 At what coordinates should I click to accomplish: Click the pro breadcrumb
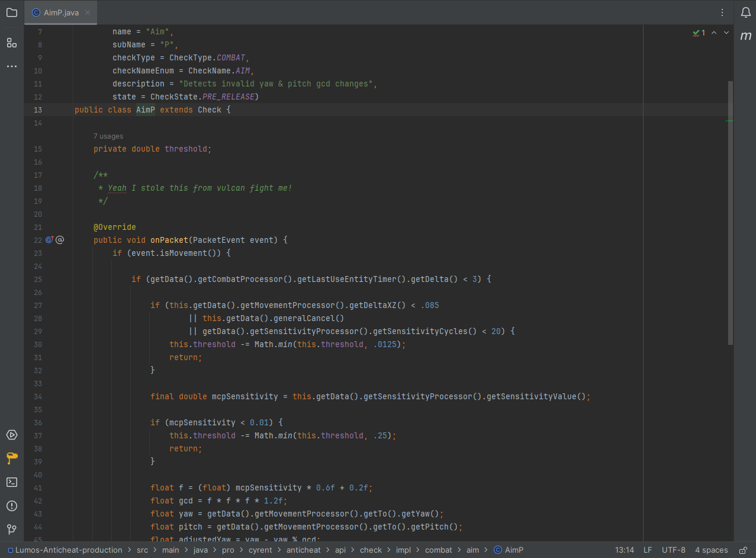click(x=228, y=550)
